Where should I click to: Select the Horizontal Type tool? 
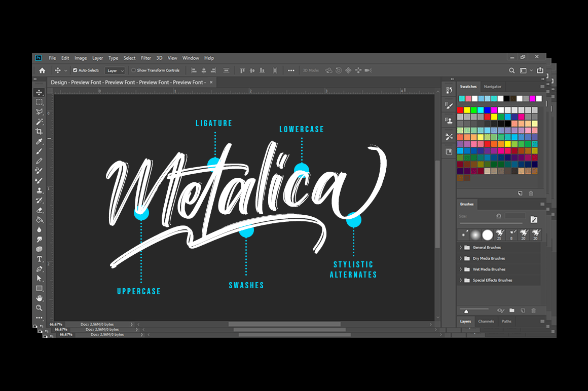tap(39, 259)
